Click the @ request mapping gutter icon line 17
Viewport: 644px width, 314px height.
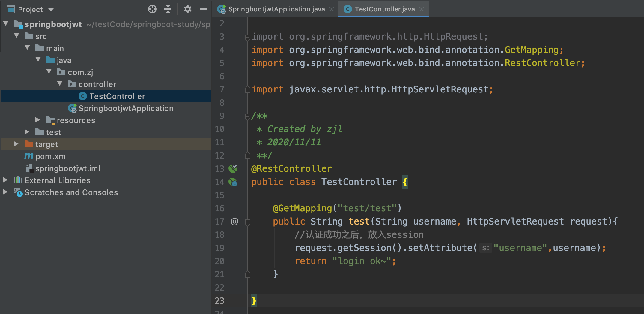coord(234,221)
